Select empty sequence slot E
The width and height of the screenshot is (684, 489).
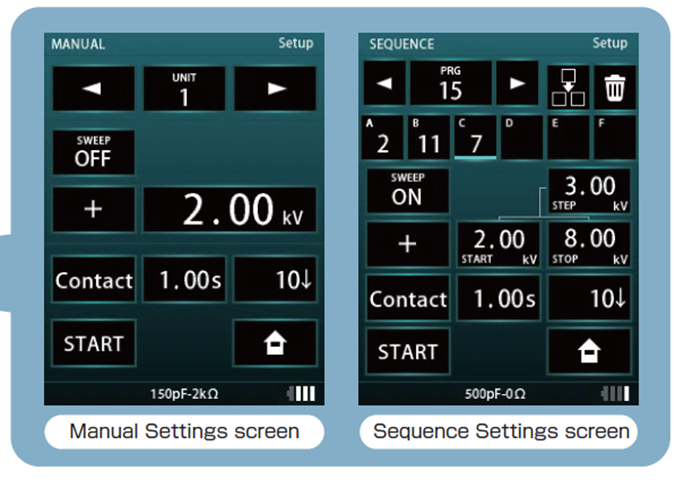(568, 137)
